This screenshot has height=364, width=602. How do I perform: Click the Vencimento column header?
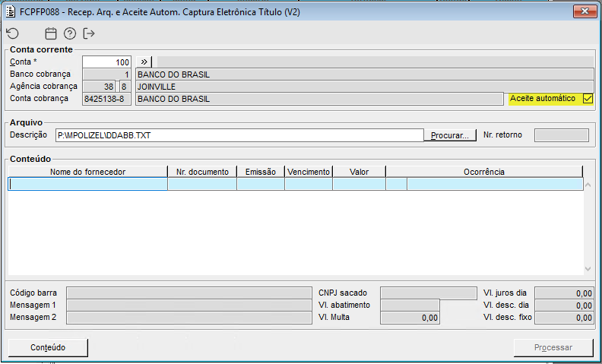point(309,172)
